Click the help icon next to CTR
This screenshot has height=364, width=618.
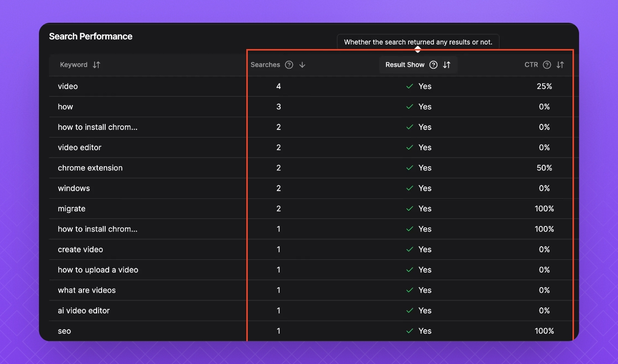click(547, 65)
